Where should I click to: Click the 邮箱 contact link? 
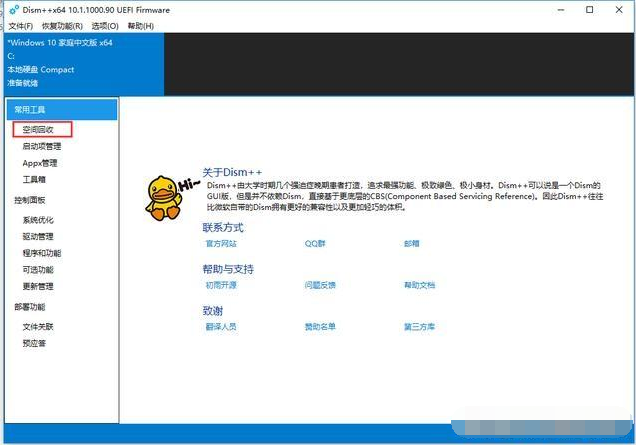pos(411,243)
